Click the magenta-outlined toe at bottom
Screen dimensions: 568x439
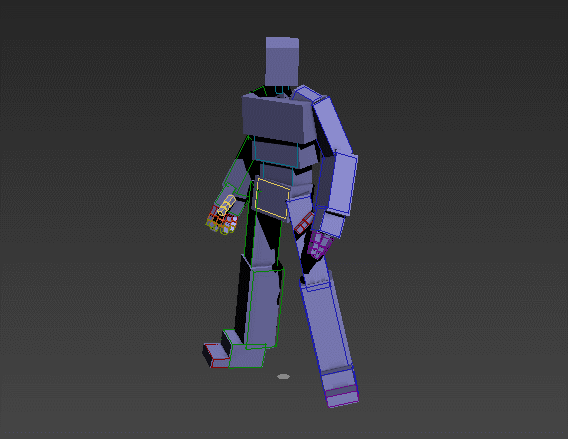342,397
